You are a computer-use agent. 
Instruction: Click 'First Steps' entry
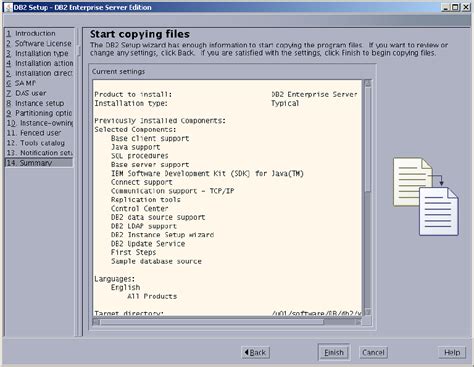click(133, 252)
